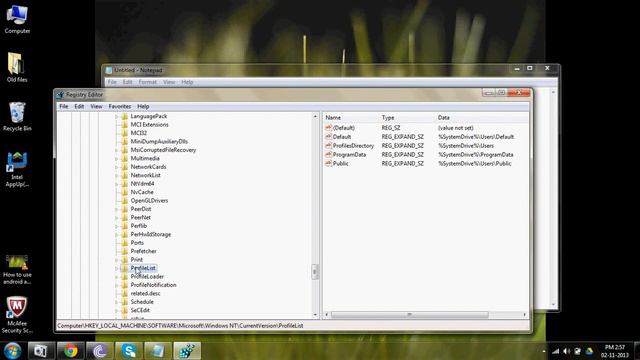Screen dimensions: 640x360
Task: Launch McAfee Security Scan shortcut
Action: click(17, 315)
